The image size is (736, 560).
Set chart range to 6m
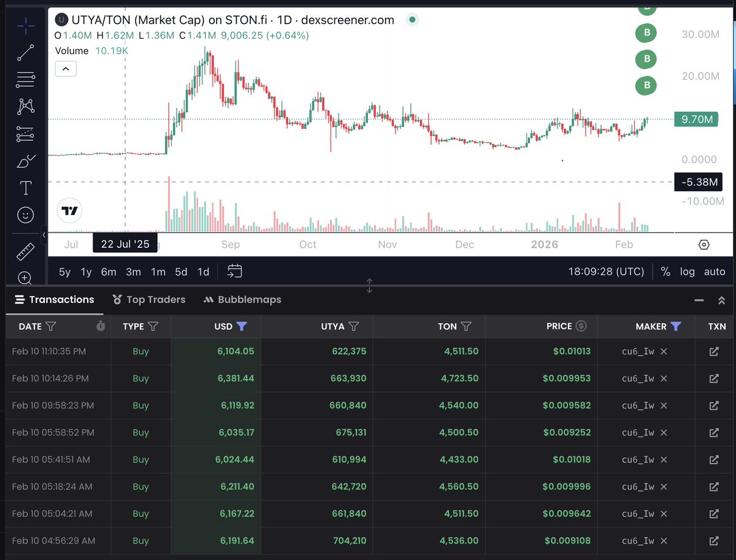[x=109, y=272]
